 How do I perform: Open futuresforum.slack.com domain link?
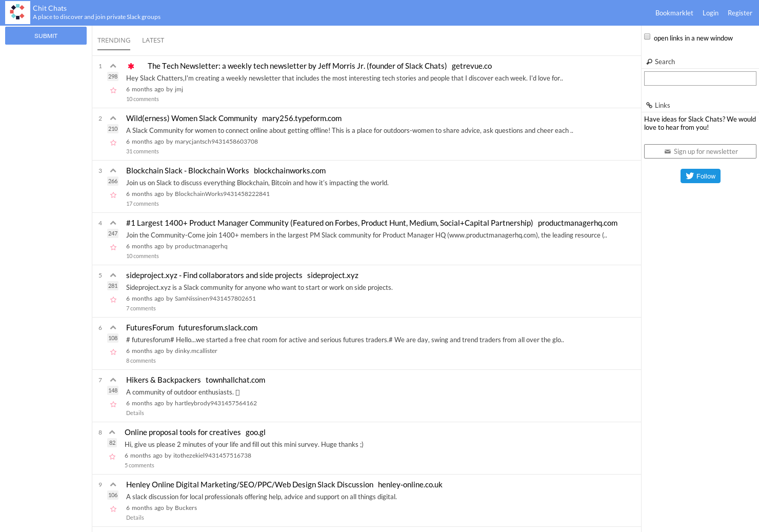pyautogui.click(x=218, y=327)
